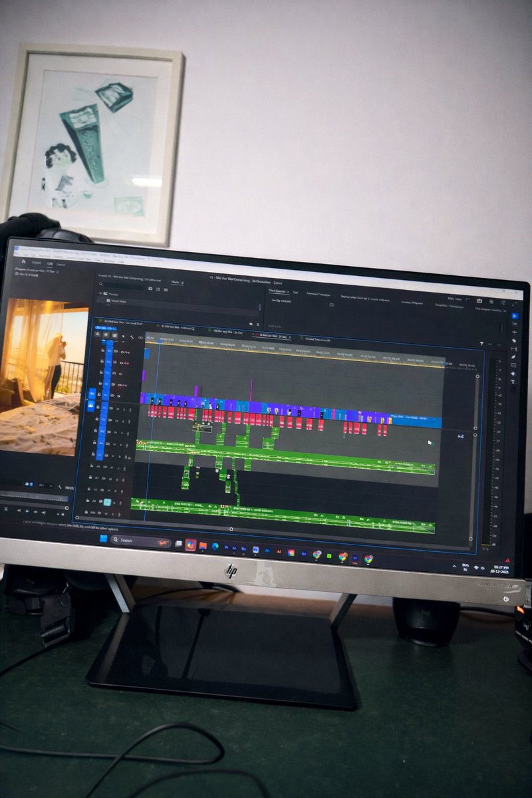Select the Razor tool

(x=513, y=340)
